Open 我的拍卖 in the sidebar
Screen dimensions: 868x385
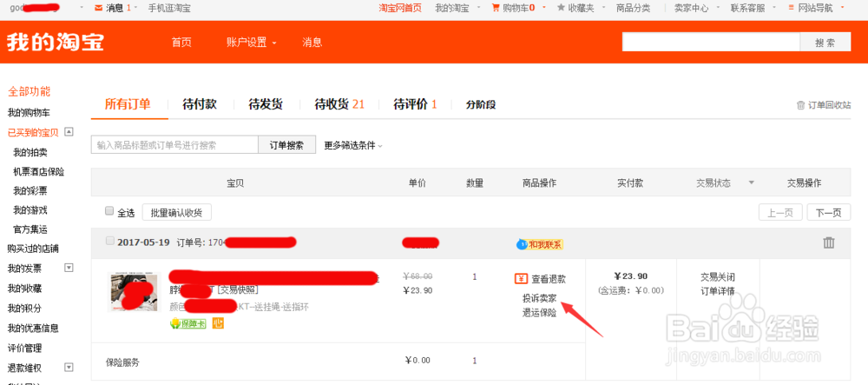click(30, 152)
